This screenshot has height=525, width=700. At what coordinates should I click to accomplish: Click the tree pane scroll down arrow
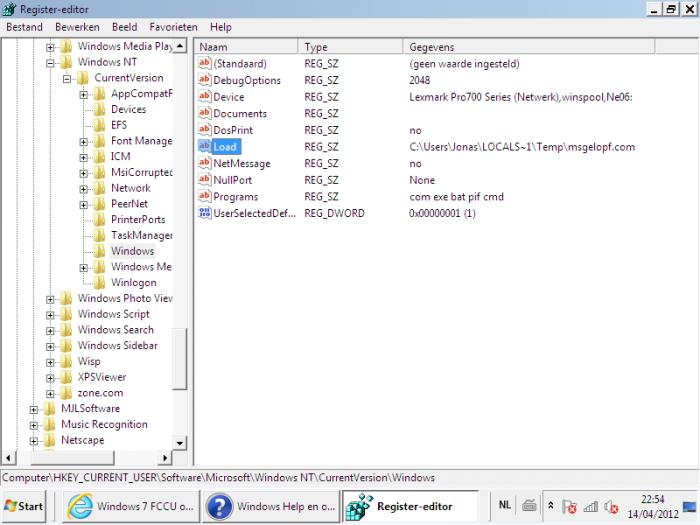coord(179,443)
